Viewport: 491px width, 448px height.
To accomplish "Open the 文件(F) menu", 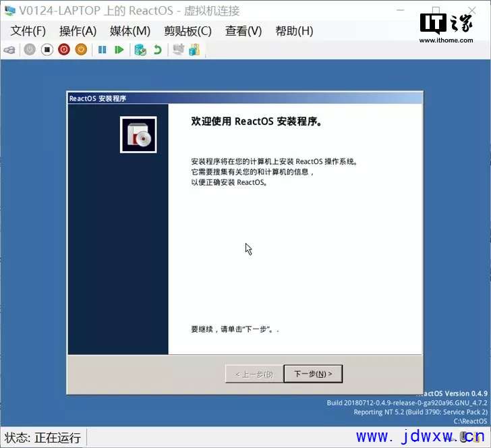I will [28, 31].
